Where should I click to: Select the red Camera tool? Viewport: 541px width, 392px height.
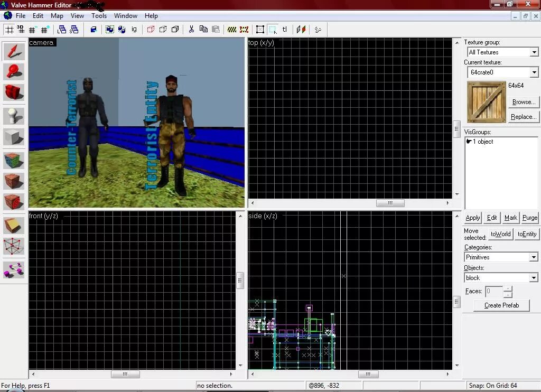[14, 92]
